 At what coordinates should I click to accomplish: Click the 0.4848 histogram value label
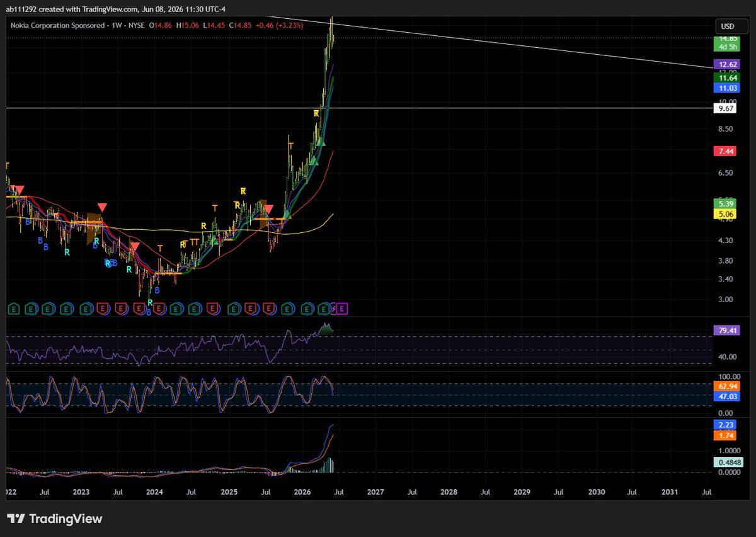click(x=728, y=462)
